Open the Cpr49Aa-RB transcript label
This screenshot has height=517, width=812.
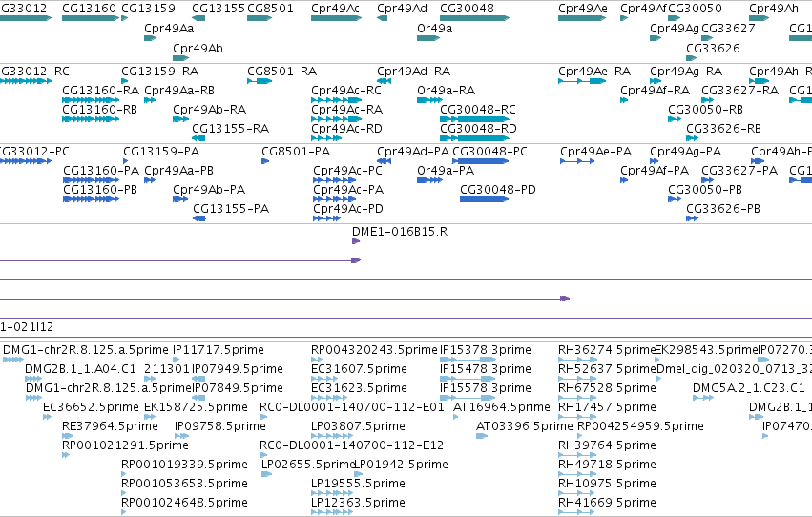coord(179,90)
